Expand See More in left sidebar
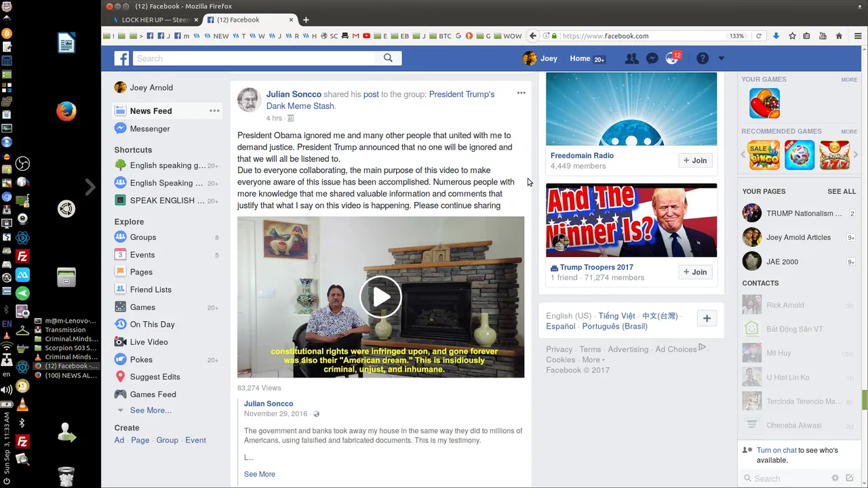This screenshot has height=488, width=868. coord(151,410)
